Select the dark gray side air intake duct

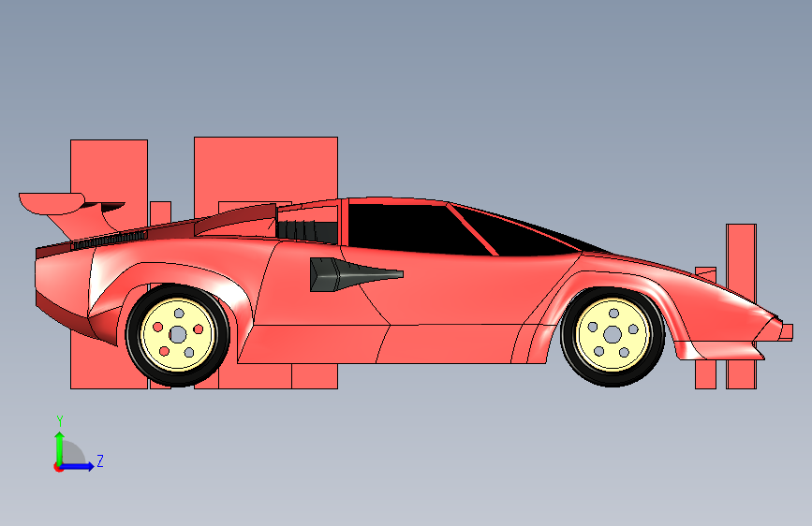pyautogui.click(x=356, y=275)
